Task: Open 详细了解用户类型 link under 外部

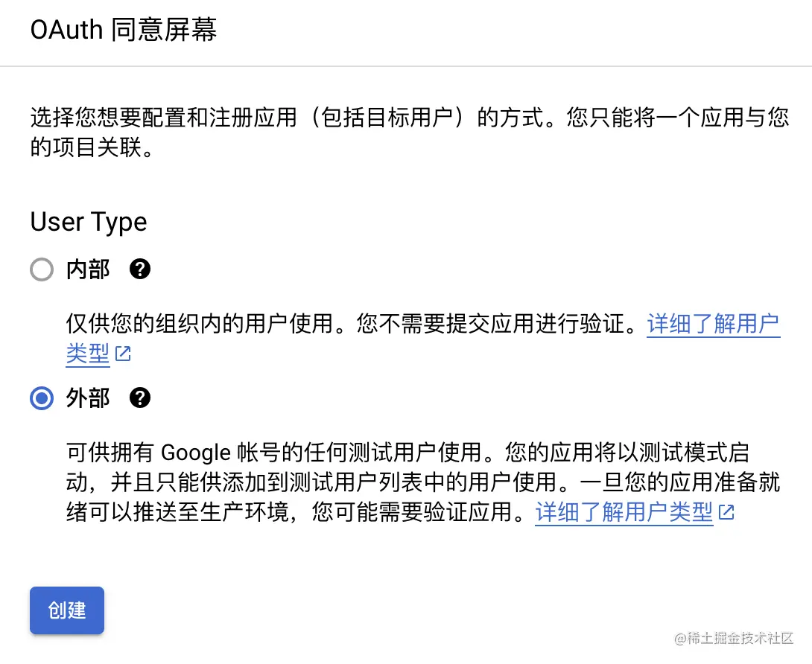Action: tap(624, 513)
